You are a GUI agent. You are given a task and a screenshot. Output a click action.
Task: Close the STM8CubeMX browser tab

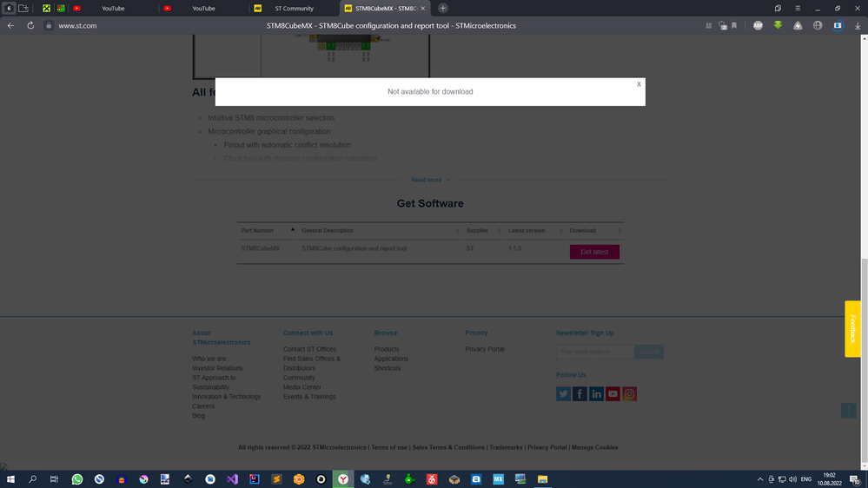(x=423, y=9)
